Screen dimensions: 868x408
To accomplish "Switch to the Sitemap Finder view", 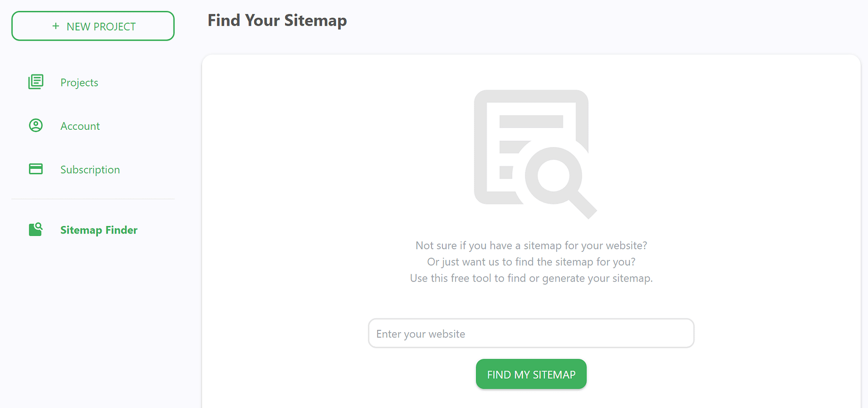I will pos(98,230).
